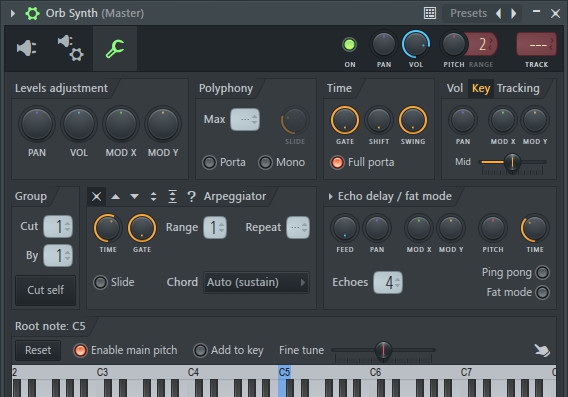The height and width of the screenshot is (397, 568).
Task: Open the preset grid browser icon
Action: (430, 13)
